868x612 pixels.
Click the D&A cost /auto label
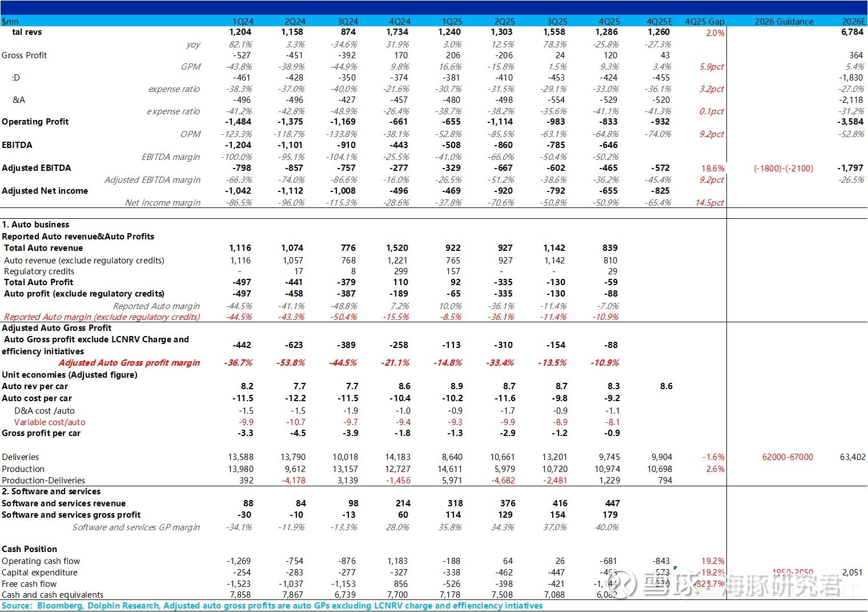[45, 411]
